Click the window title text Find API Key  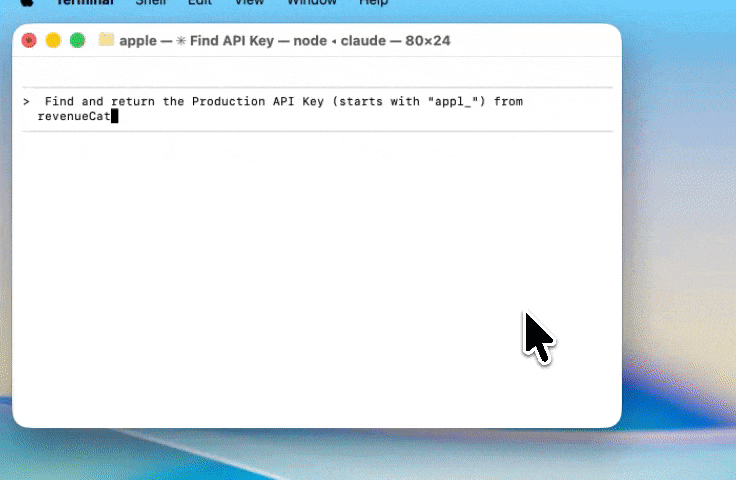[x=225, y=41]
